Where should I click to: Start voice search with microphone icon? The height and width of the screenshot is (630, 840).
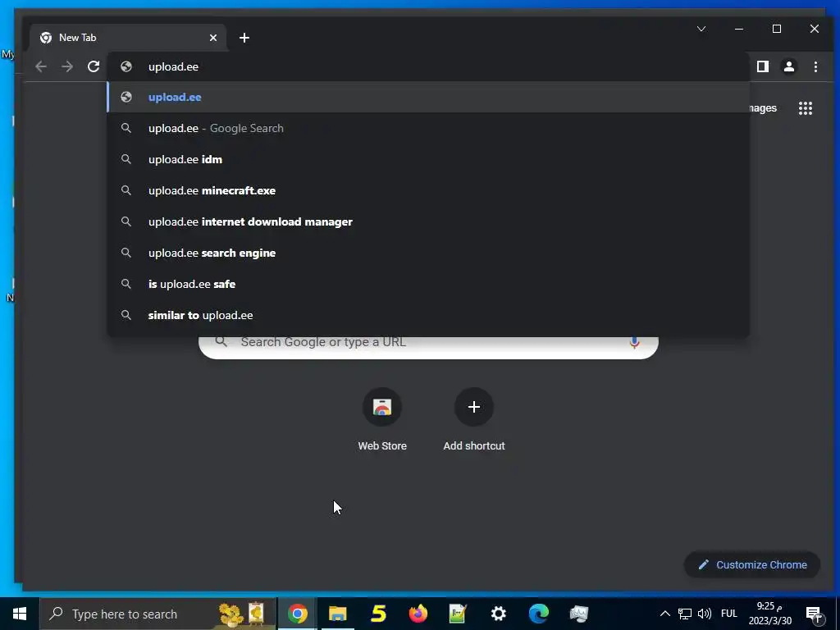point(634,343)
